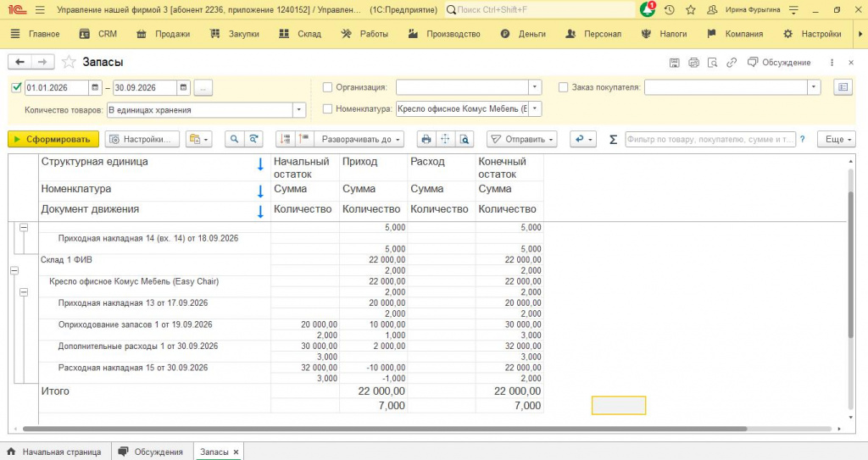868x460 pixels.
Task: Open Номенклатура dropdown arrow
Action: [x=535, y=109]
